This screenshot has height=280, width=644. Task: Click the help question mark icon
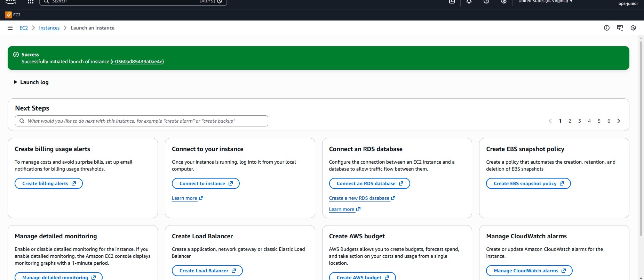(486, 2)
